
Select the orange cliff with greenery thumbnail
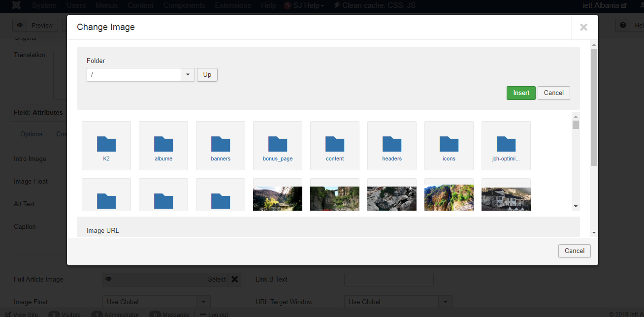tap(449, 198)
